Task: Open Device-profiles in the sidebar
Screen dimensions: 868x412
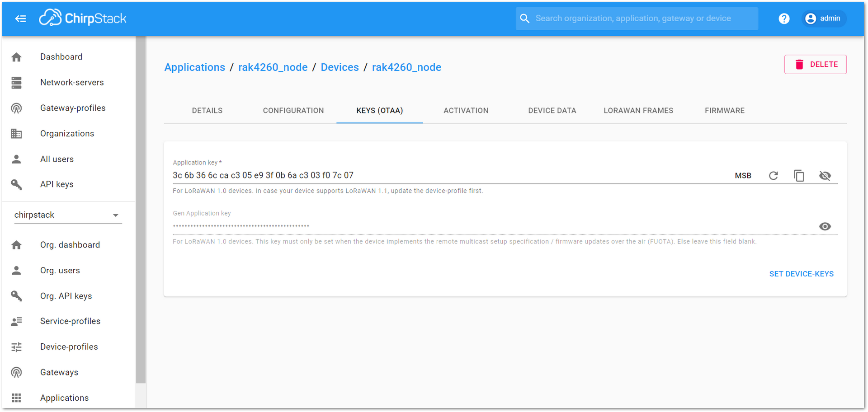Action: 69,347
